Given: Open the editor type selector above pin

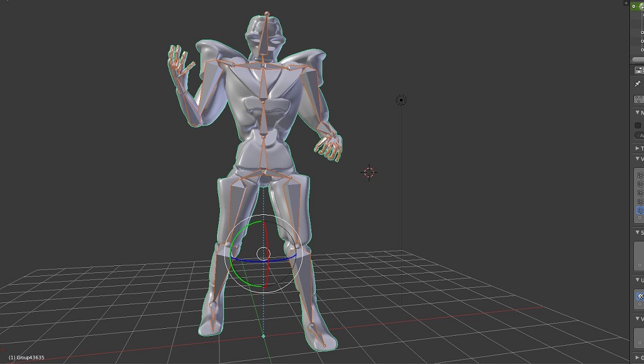Looking at the screenshot, I should pos(639,70).
